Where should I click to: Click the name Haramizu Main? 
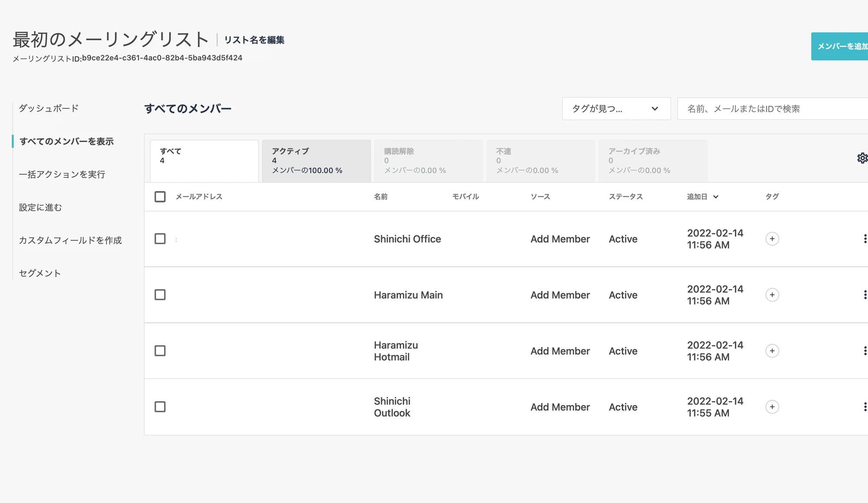pyautogui.click(x=408, y=295)
